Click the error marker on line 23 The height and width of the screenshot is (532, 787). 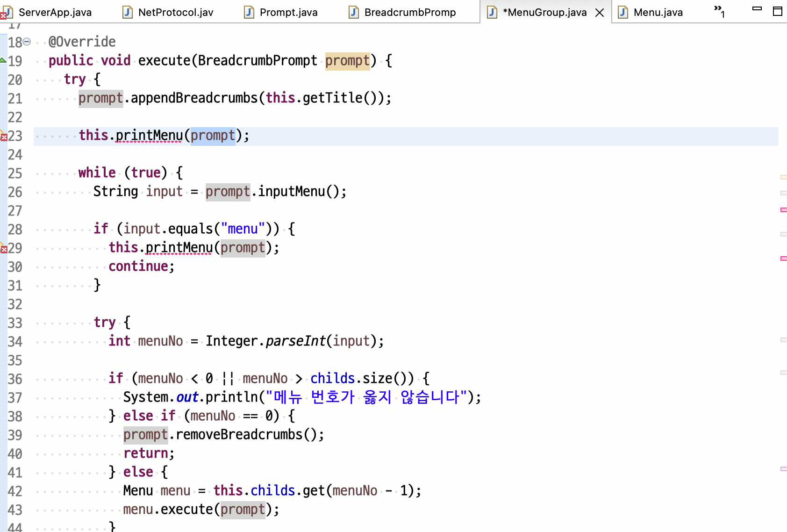pos(4,136)
